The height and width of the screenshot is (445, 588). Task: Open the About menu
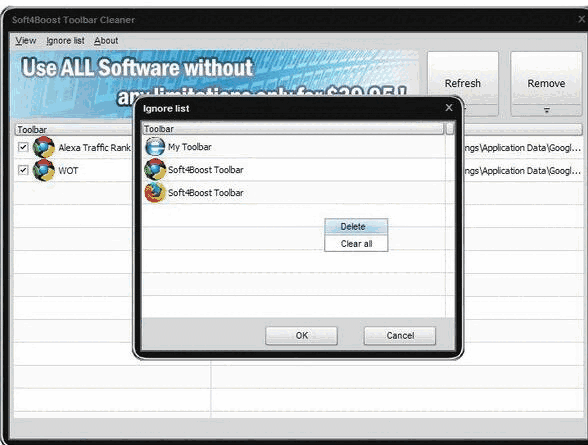click(106, 40)
